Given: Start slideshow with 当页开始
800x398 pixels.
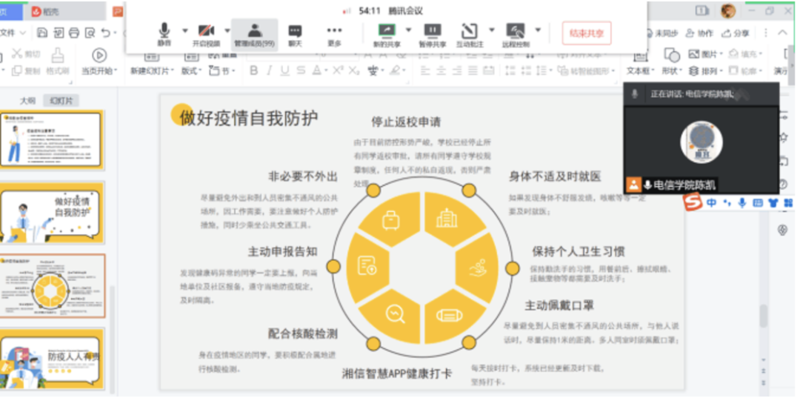Looking at the screenshot, I should pyautogui.click(x=99, y=62).
